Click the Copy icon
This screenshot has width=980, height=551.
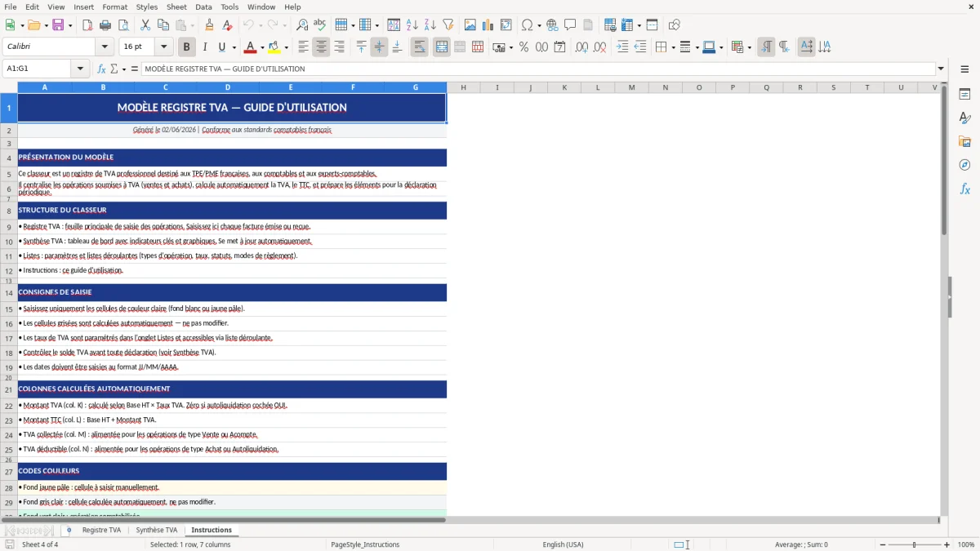(163, 25)
